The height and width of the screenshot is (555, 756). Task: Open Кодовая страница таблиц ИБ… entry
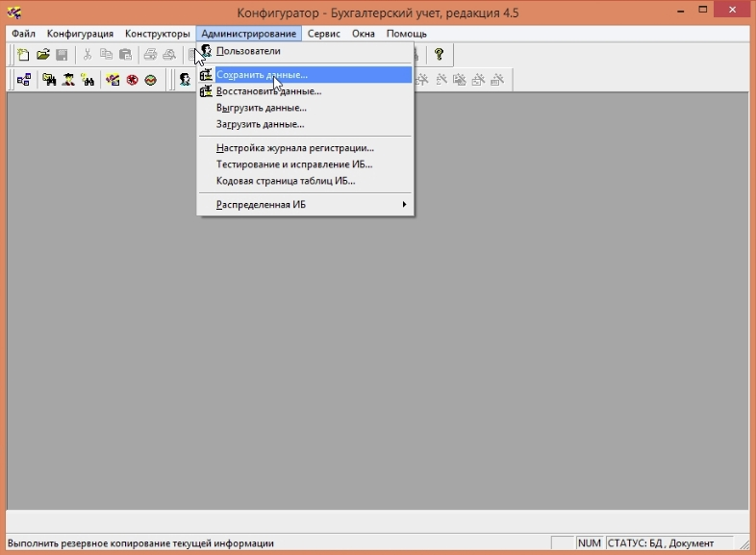[305, 181]
